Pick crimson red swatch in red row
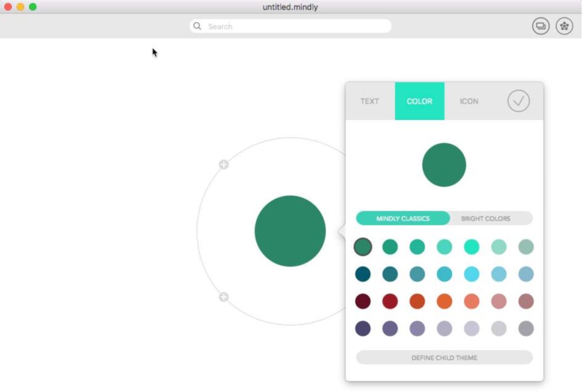583x392 pixels. (390, 301)
